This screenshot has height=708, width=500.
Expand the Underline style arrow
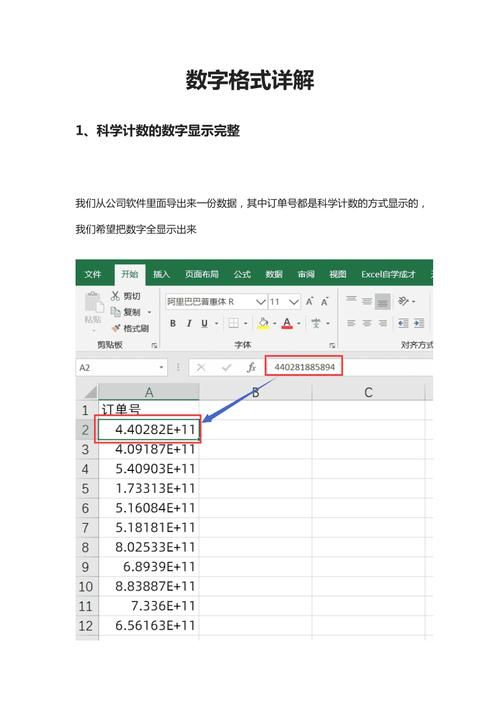point(217,323)
